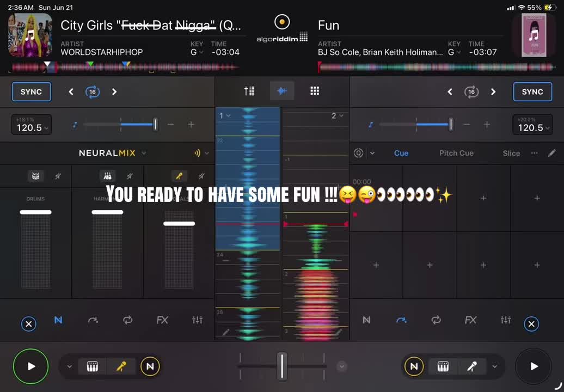Image resolution: width=564 pixels, height=392 pixels.
Task: Adjust right deck tempo slider
Action: [x=451, y=125]
